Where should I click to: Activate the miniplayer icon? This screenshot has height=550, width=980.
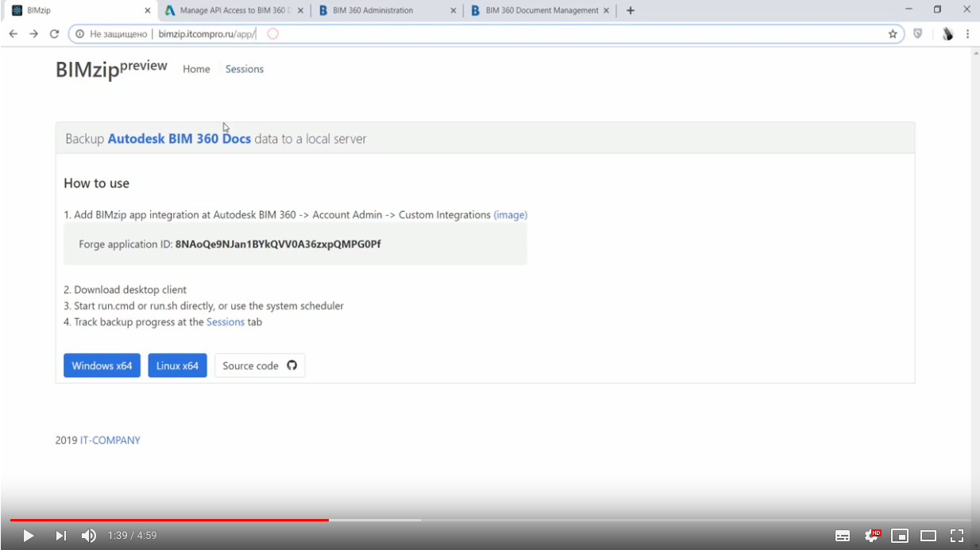click(900, 535)
